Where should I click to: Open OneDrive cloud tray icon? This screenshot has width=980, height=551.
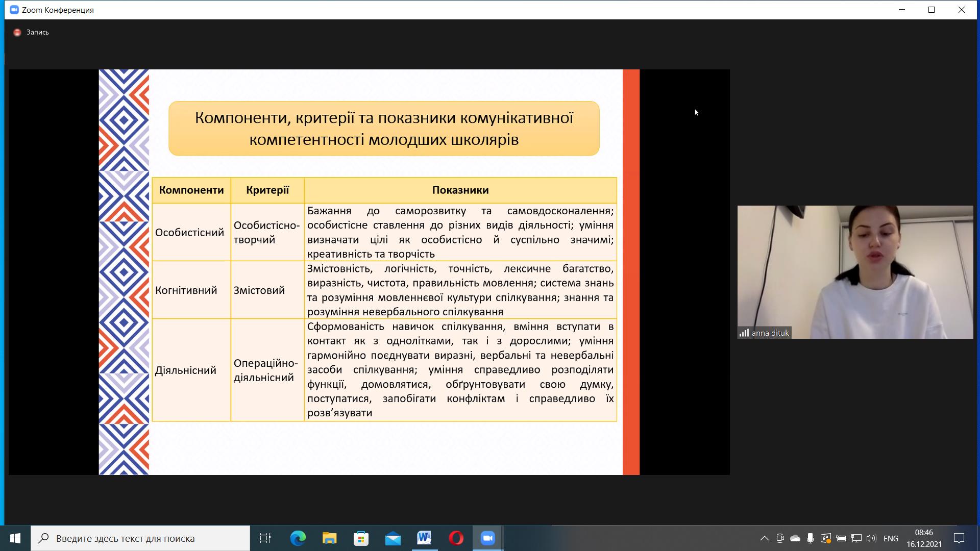click(795, 538)
